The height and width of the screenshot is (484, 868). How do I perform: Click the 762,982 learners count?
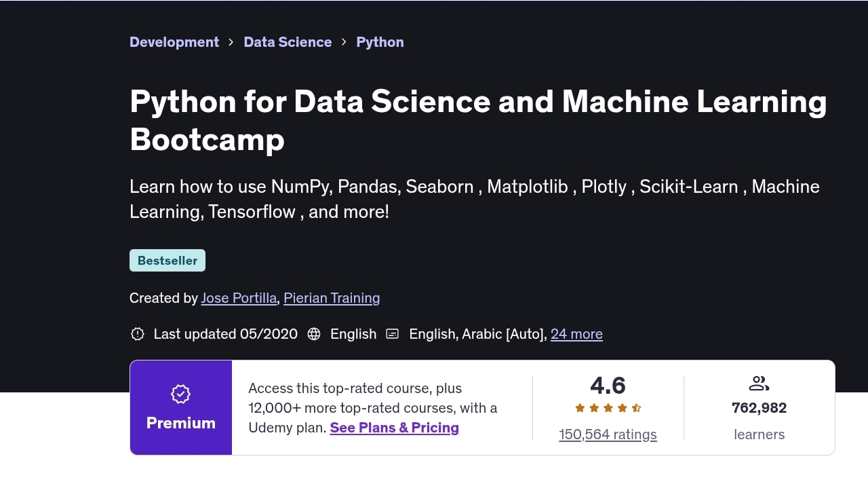tap(759, 408)
